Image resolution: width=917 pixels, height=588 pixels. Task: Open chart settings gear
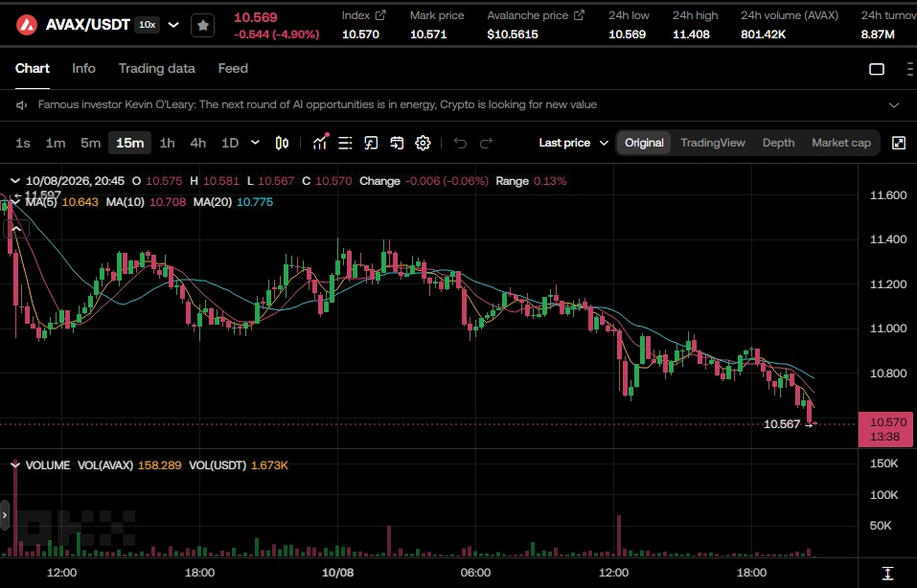click(423, 144)
